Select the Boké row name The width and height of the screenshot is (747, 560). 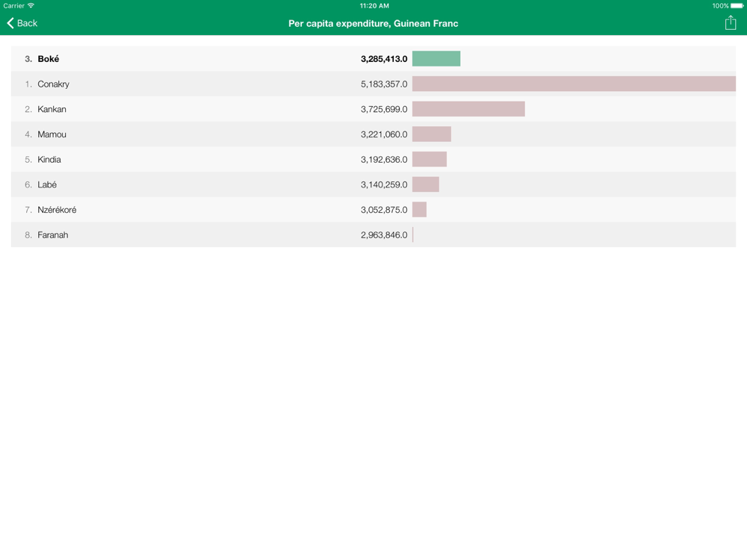tap(48, 58)
